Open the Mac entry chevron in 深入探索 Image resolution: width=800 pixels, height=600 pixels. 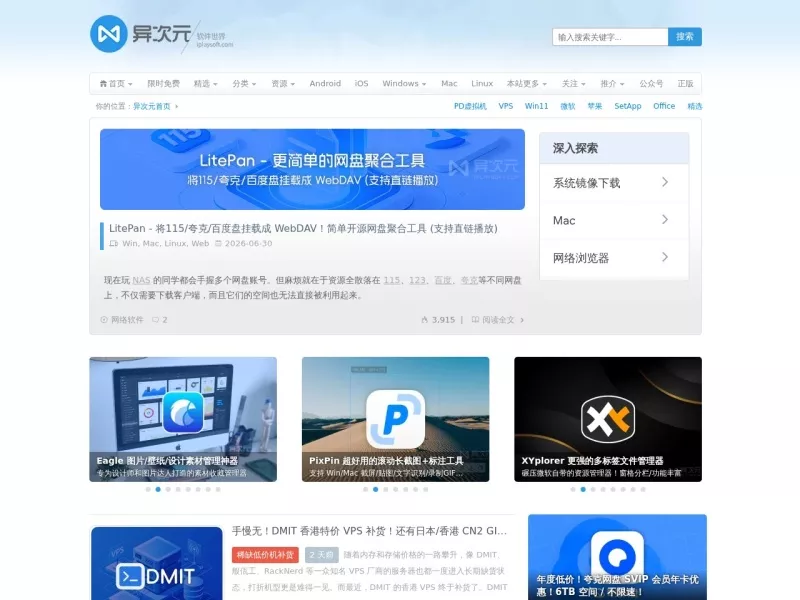(665, 219)
